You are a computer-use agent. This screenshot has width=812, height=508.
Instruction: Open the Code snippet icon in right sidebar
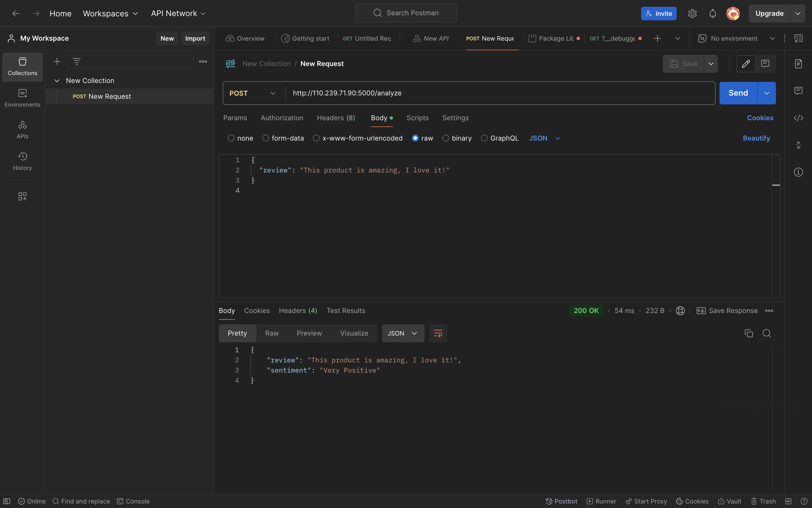pyautogui.click(x=798, y=118)
